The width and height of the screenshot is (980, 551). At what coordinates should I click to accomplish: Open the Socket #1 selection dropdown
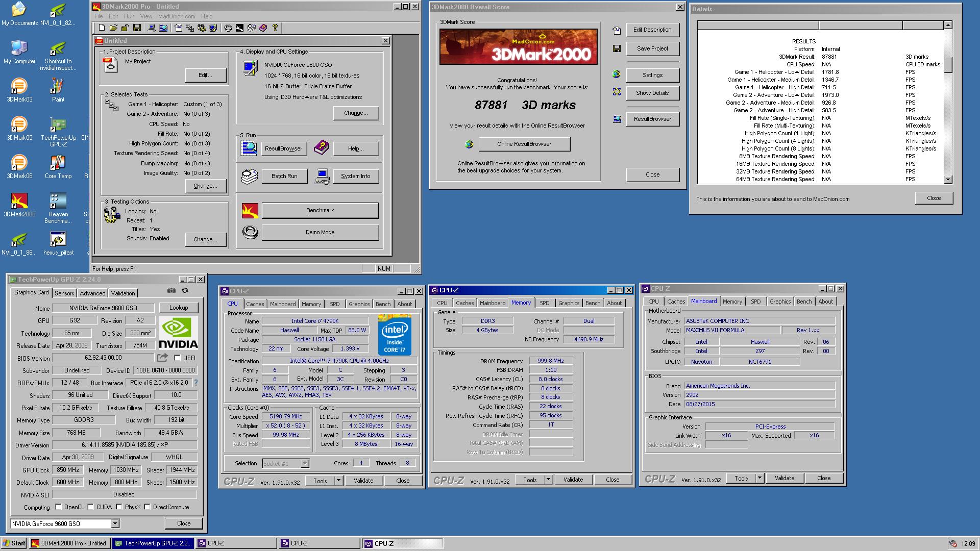pyautogui.click(x=305, y=463)
